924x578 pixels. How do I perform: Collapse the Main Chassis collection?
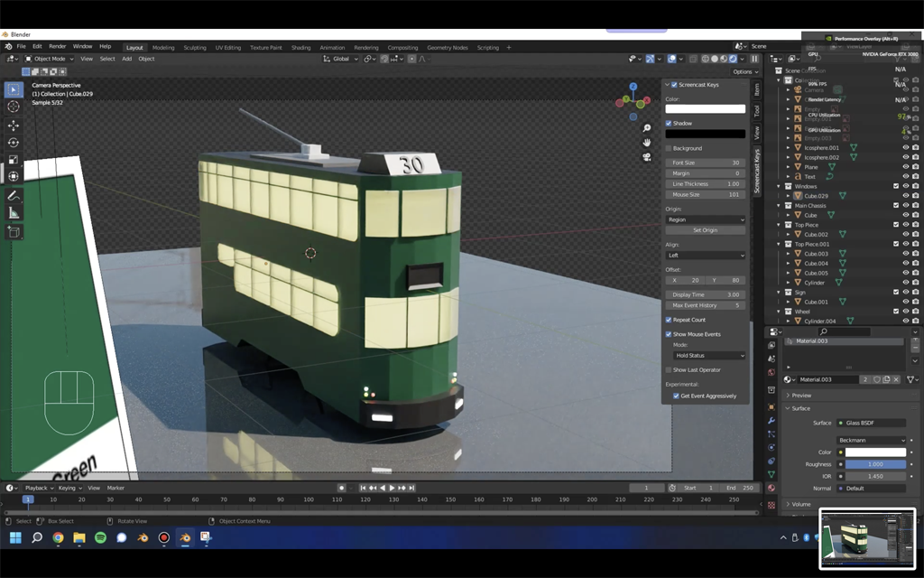(779, 206)
